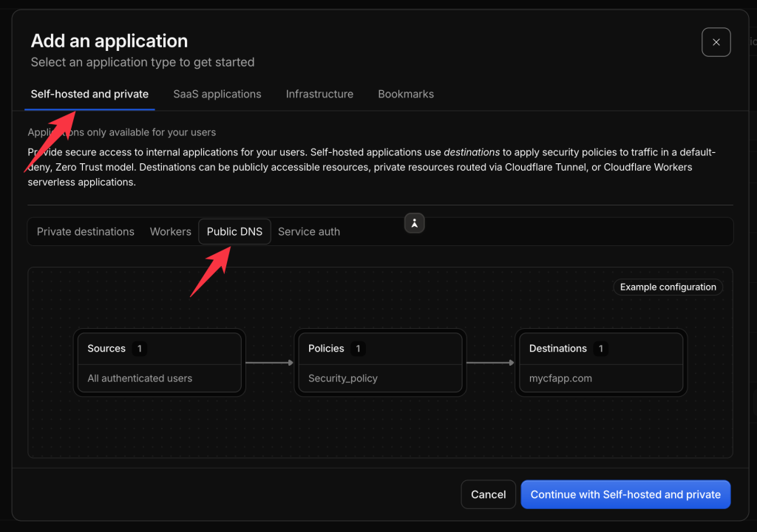Click the Add an application heading

pyautogui.click(x=109, y=41)
